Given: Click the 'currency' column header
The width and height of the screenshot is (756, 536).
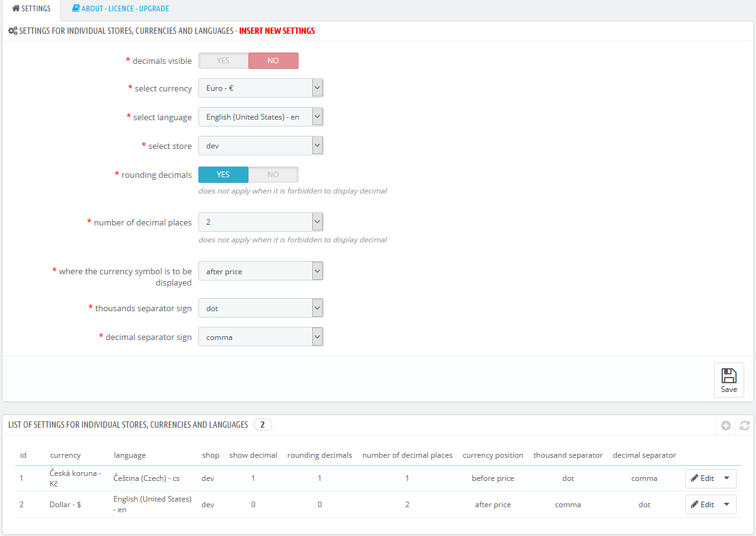Looking at the screenshot, I should (x=65, y=455).
